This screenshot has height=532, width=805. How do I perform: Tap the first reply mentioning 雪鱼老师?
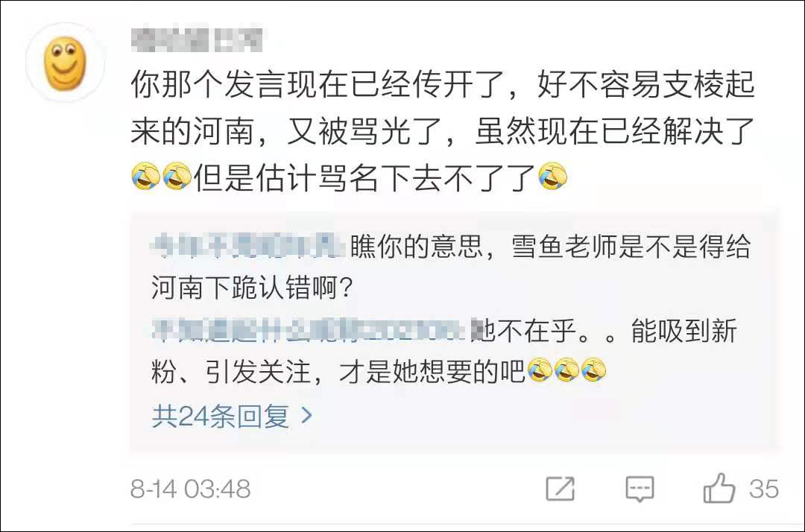[451, 267]
